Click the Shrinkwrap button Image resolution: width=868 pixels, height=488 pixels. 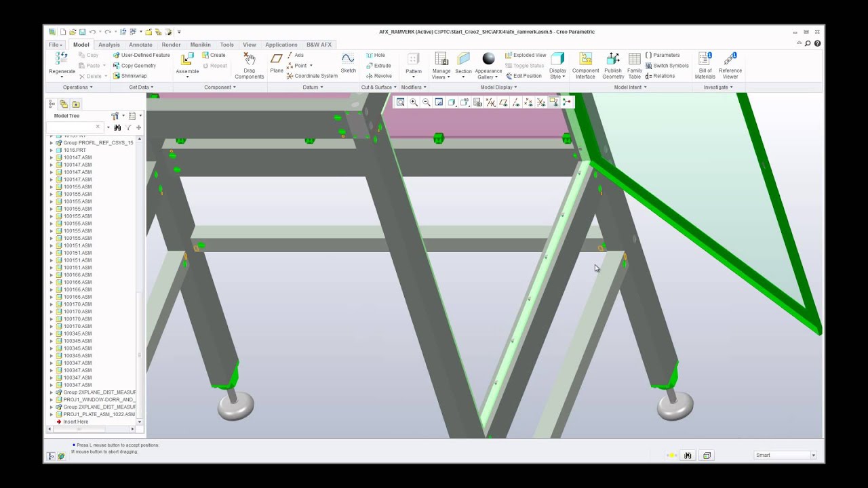(x=130, y=76)
